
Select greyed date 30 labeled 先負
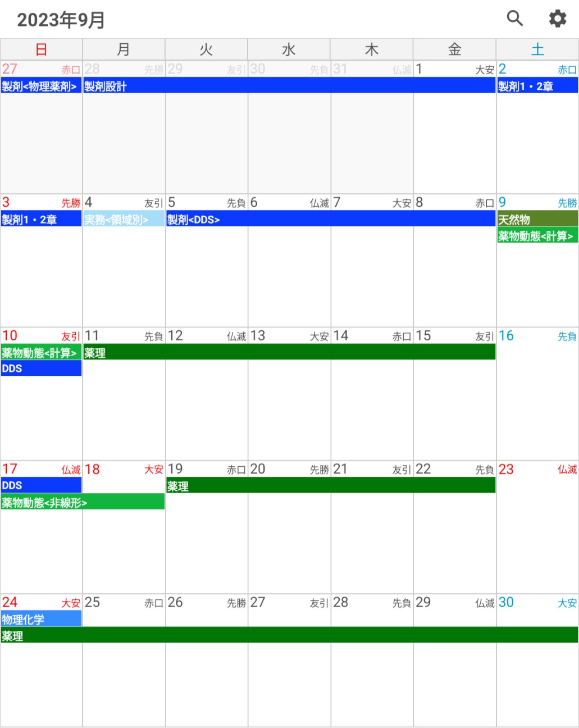point(289,127)
